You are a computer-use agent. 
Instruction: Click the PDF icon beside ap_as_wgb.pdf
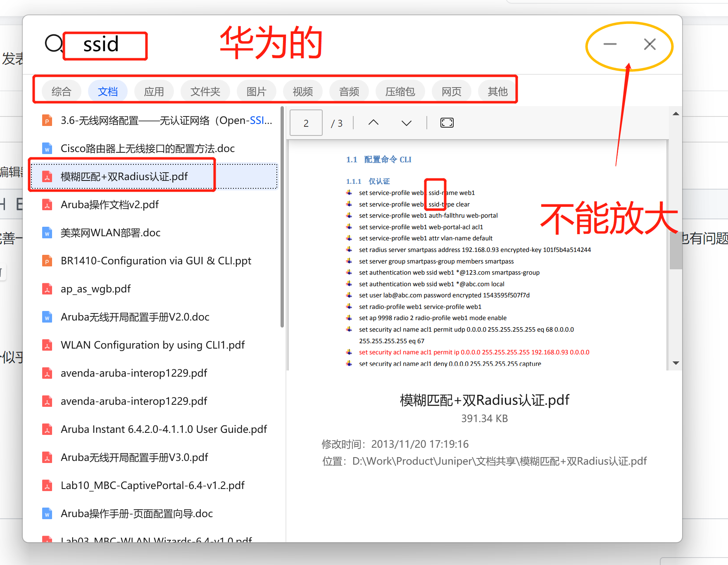(47, 289)
